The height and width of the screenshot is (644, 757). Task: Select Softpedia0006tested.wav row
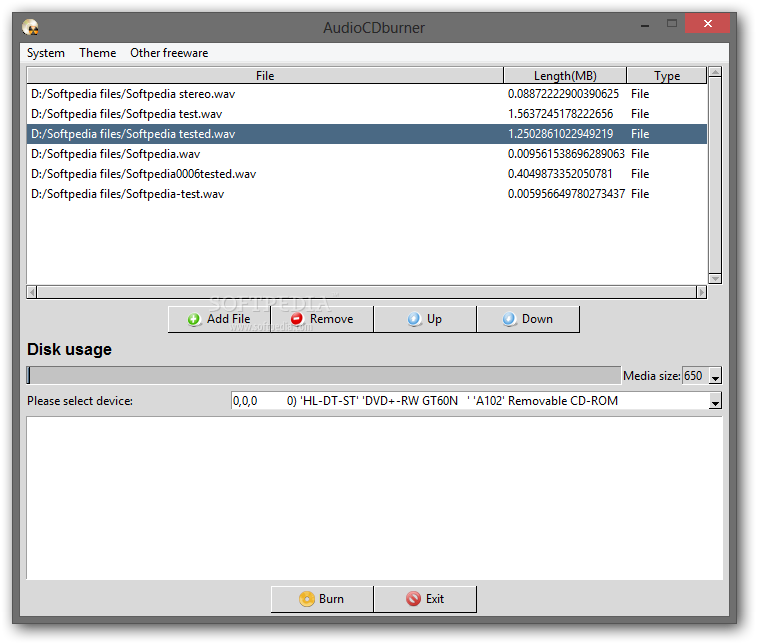point(367,174)
